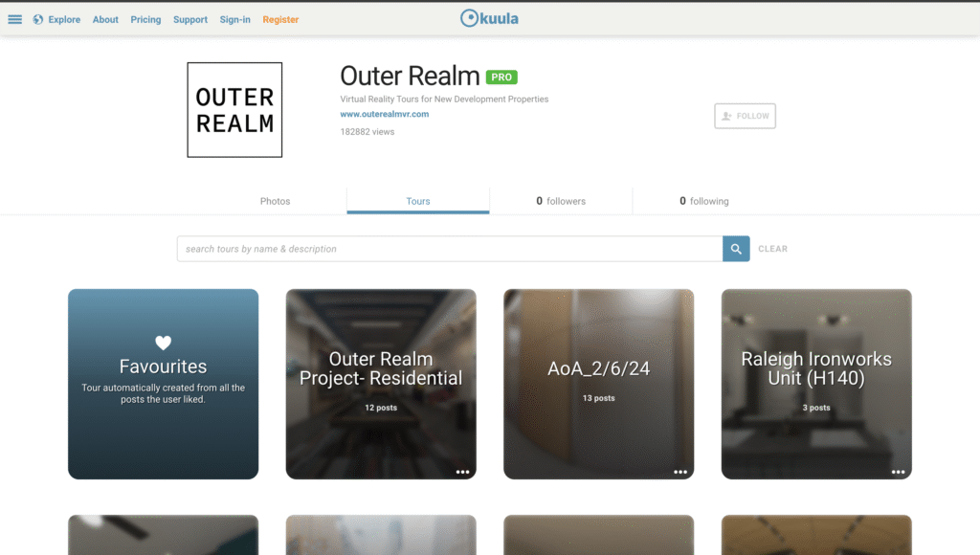Open the hamburger menu icon
Image resolution: width=980 pixels, height=555 pixels.
coord(14,19)
